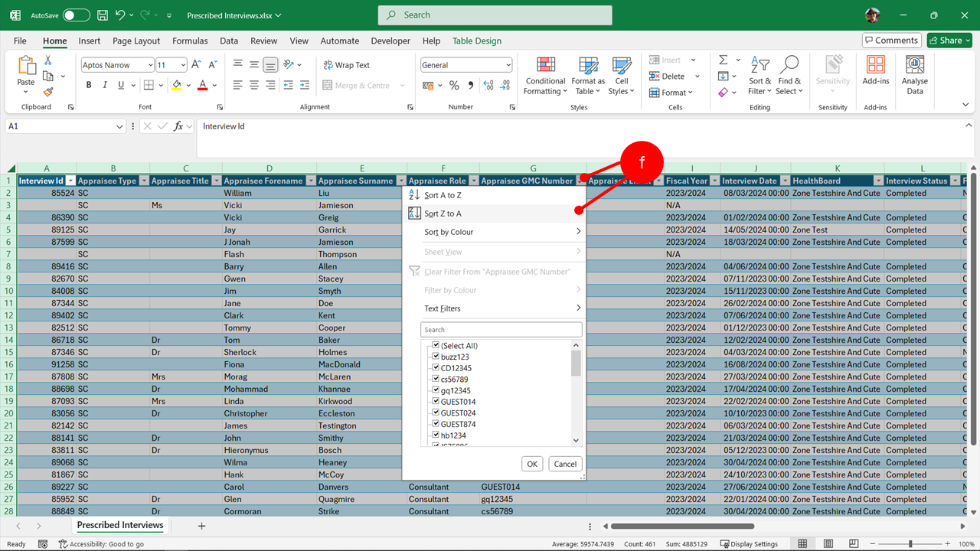Click the Wrap Text button

coord(346,65)
